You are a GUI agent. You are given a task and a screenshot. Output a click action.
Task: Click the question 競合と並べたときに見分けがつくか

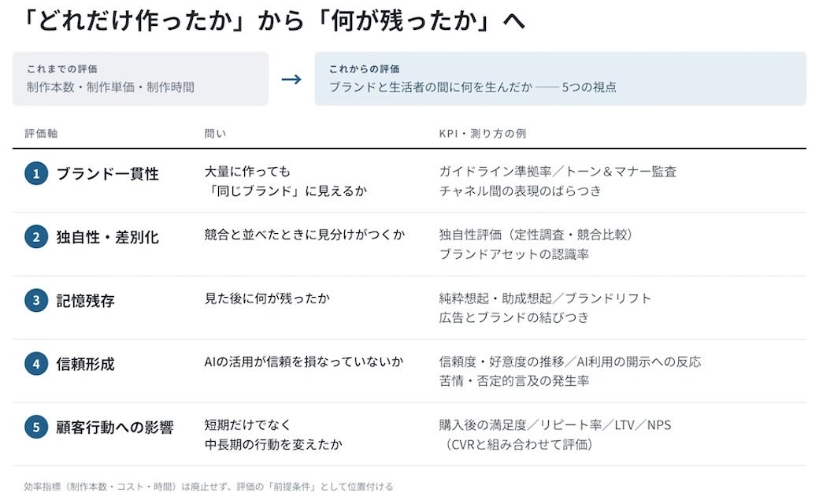point(305,235)
